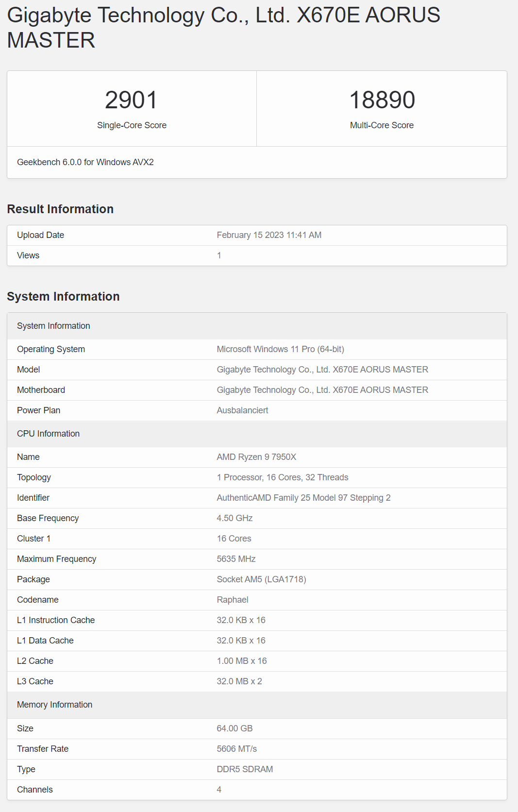The width and height of the screenshot is (518, 812).
Task: Select the Power Plan value Ausbalanciert
Action: coord(242,410)
